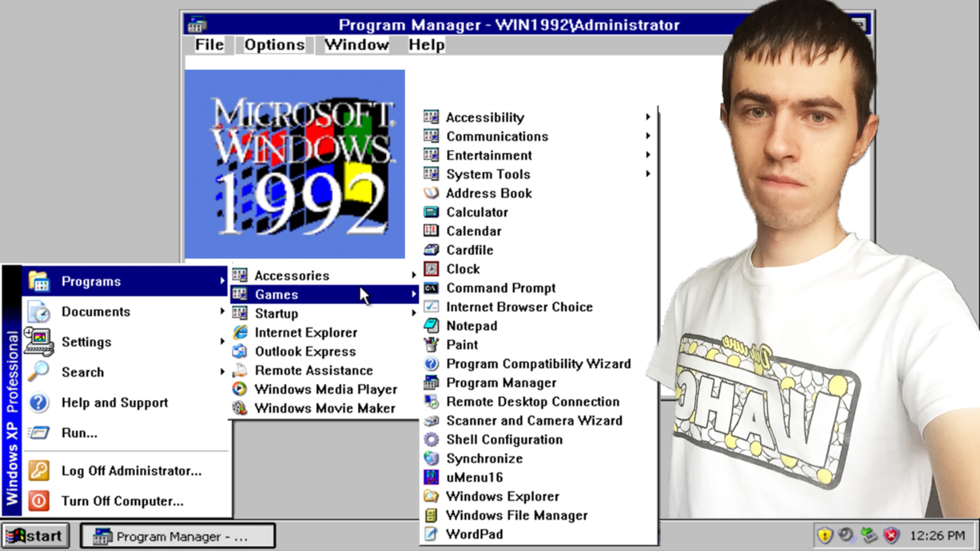Open WordPad
This screenshot has height=551, width=980.
[475, 534]
